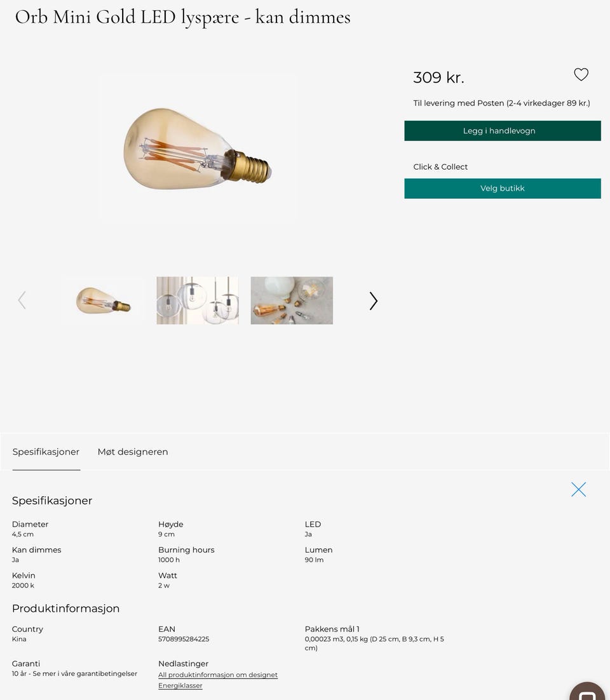Click the Posten delivery information text
Image resolution: width=610 pixels, height=700 pixels.
tap(501, 103)
